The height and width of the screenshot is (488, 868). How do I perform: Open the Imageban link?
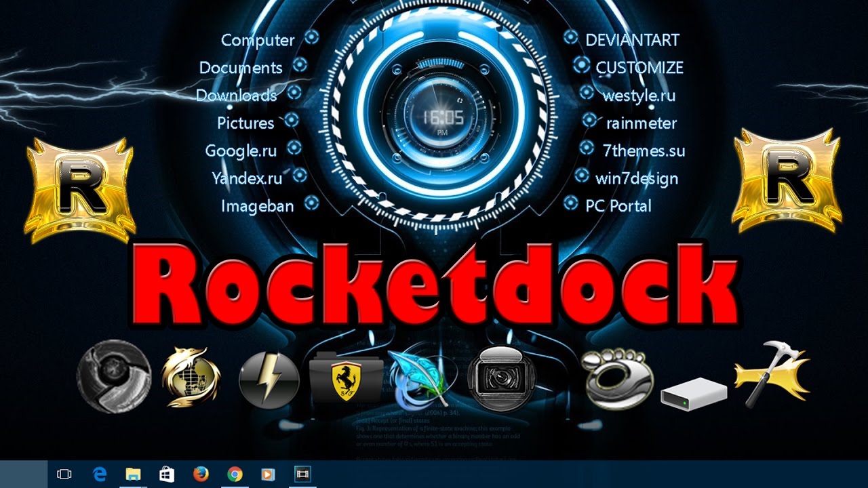[258, 207]
